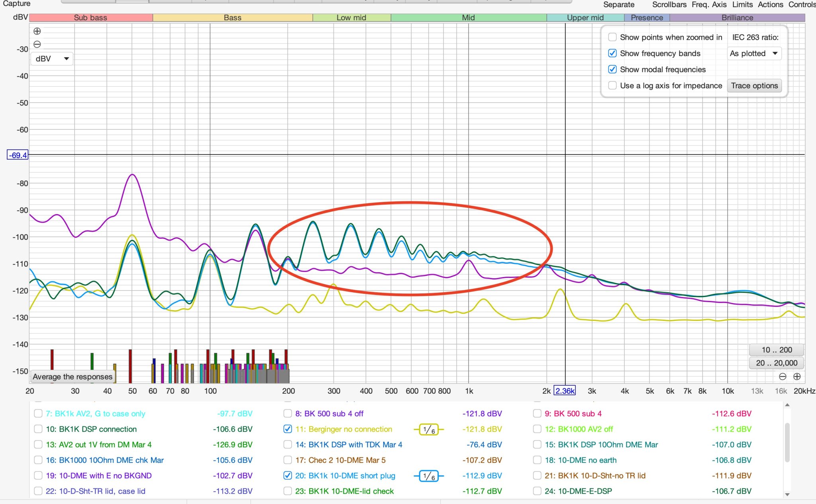Uncheck Show modal frequencies
Viewport: 816px width, 504px height.
pyautogui.click(x=612, y=69)
